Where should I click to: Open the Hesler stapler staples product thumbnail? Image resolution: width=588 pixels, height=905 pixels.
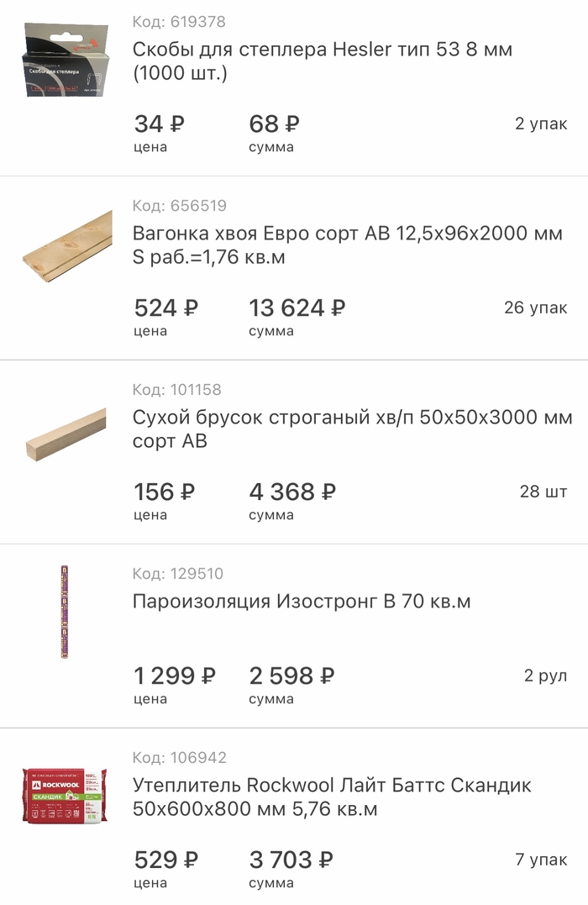coord(66,60)
